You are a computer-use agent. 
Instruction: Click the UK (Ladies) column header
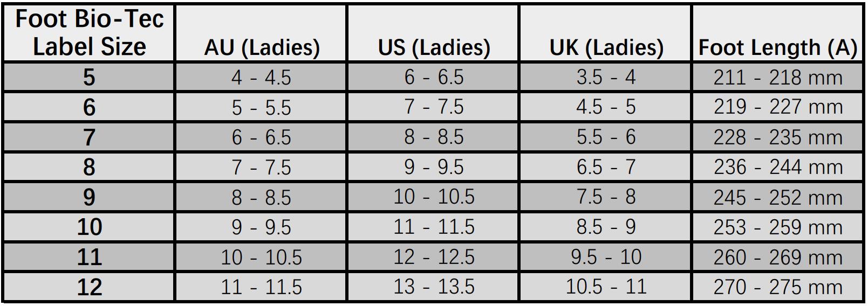[606, 33]
